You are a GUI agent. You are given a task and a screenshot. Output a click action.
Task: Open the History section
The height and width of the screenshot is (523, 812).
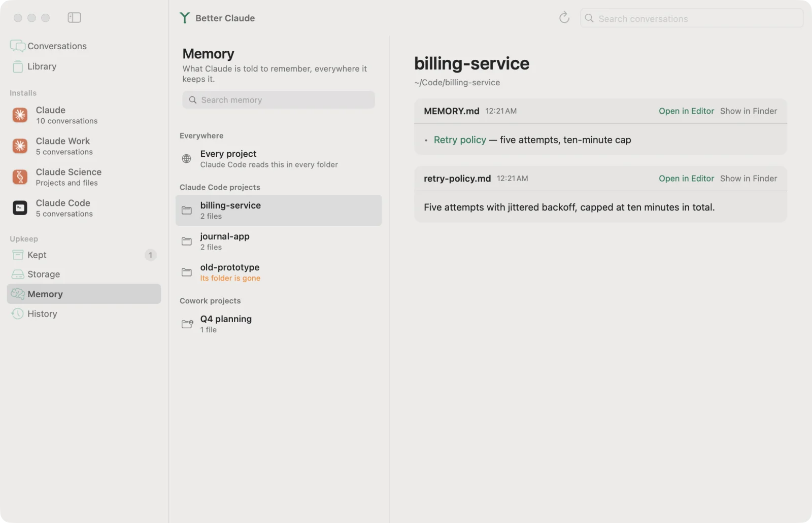point(84,313)
